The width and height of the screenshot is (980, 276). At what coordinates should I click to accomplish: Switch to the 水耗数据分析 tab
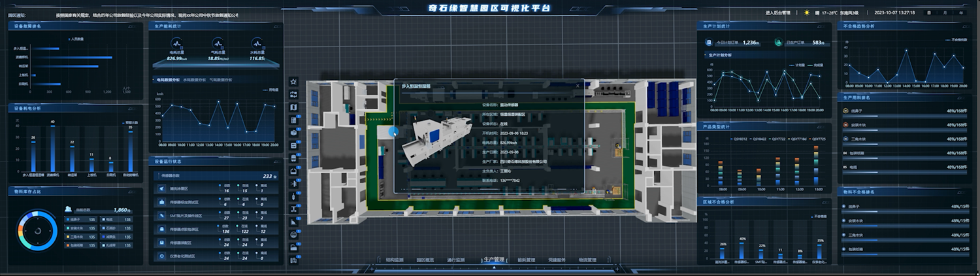[x=195, y=80]
